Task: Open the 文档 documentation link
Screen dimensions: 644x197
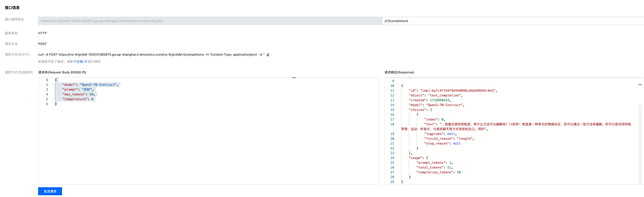Action: tap(80, 62)
